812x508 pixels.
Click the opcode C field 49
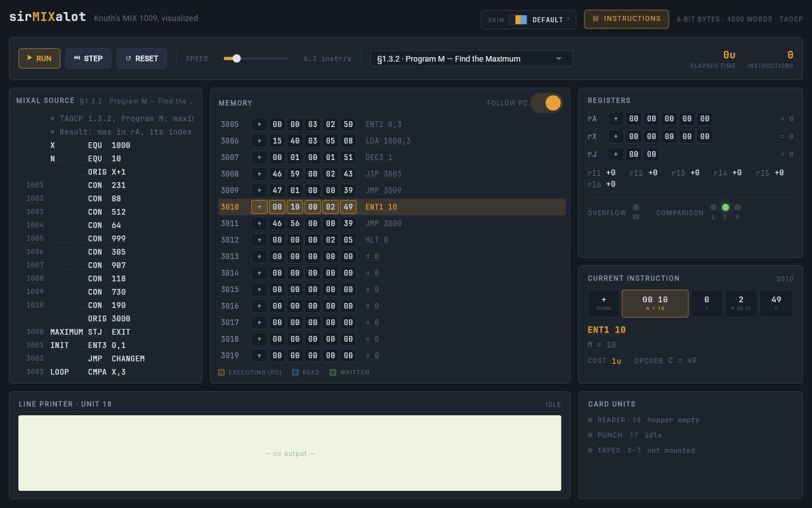(776, 304)
